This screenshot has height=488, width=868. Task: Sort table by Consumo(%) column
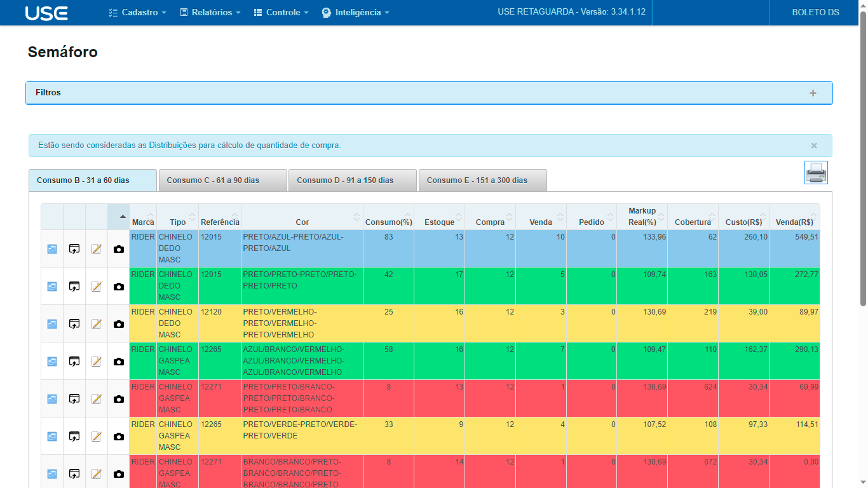tap(389, 217)
